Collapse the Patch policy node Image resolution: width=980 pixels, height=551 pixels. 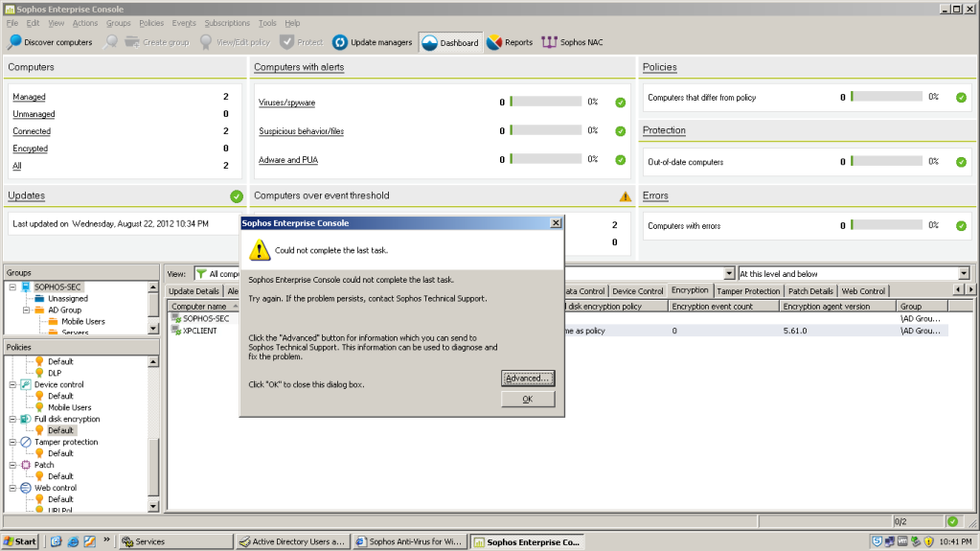coord(12,466)
